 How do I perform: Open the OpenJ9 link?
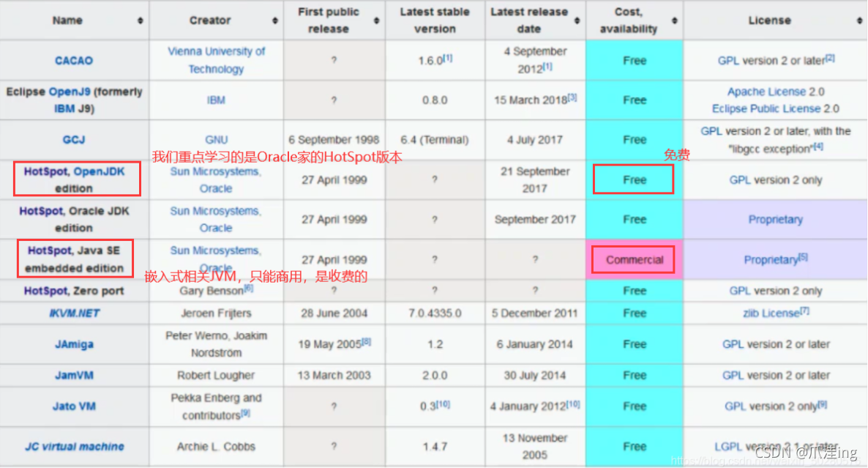click(x=70, y=92)
